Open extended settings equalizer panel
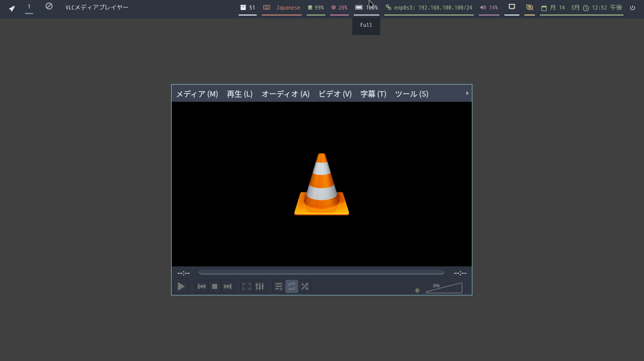Image resolution: width=644 pixels, height=361 pixels. coord(260,286)
